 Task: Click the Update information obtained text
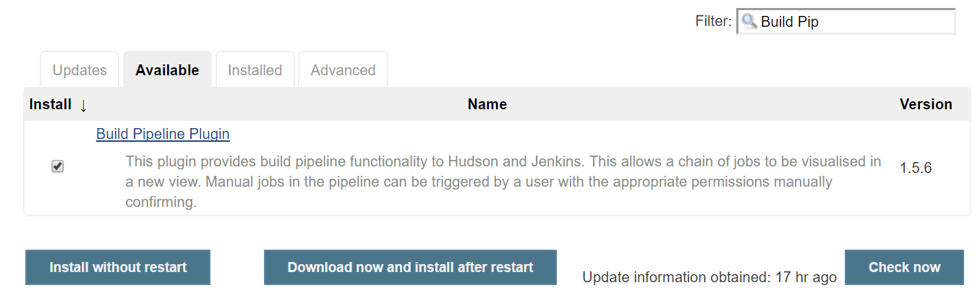click(x=710, y=277)
